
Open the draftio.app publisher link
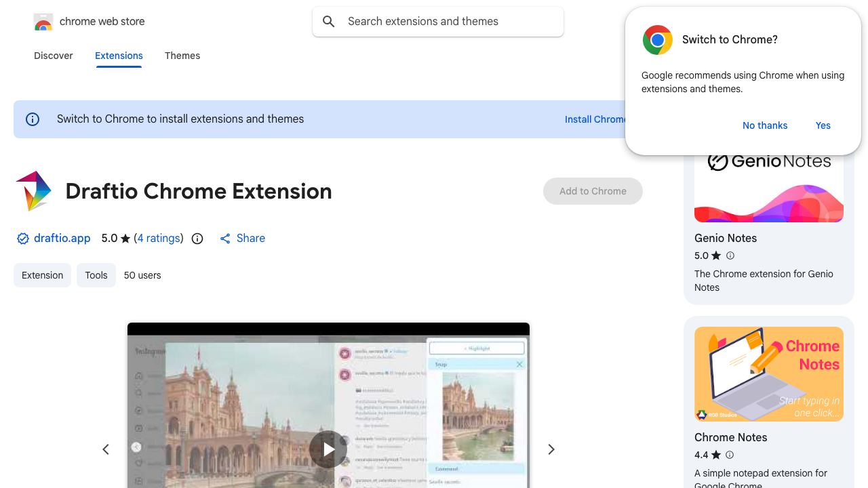point(62,239)
